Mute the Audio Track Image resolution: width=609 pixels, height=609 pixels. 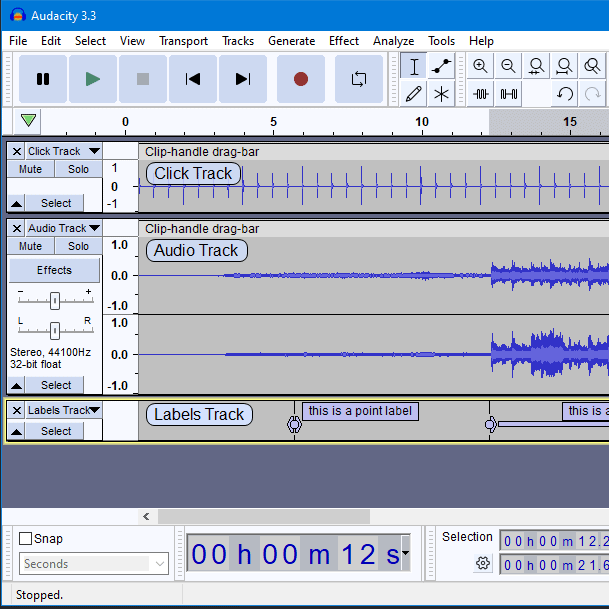click(31, 246)
